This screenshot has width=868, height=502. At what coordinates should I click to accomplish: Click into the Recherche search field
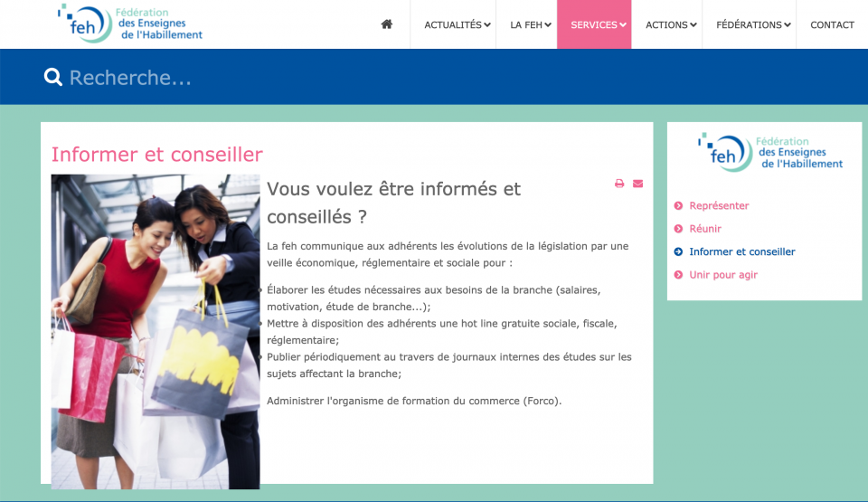click(x=362, y=78)
